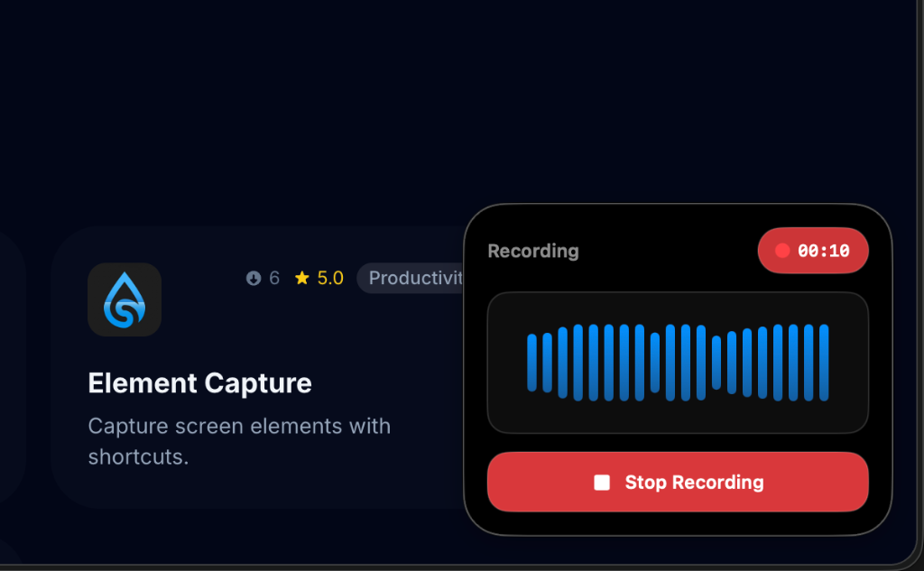Click the partially visible card at the left edge
This screenshot has width=924, height=571.
[x=12, y=365]
